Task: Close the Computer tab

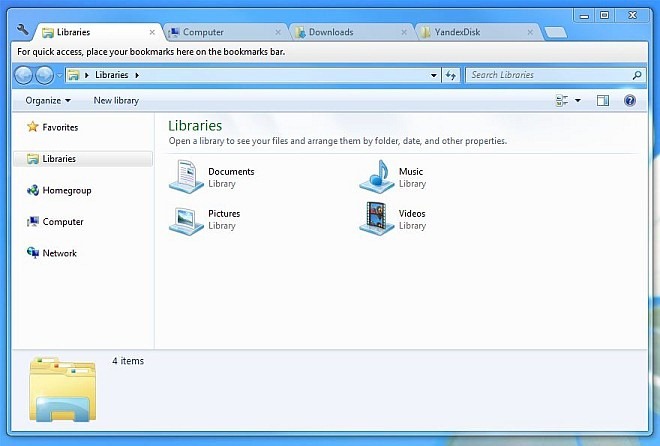Action: (x=278, y=32)
